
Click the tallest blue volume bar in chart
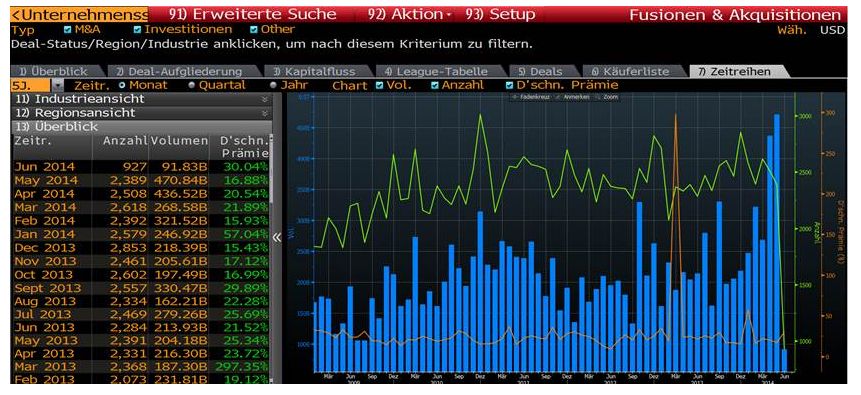tap(777, 242)
